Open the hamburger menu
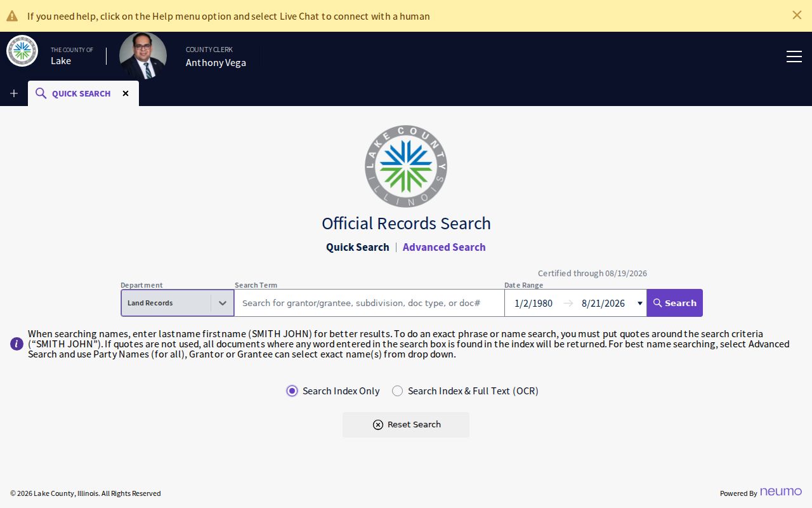The image size is (812, 508). tap(794, 57)
